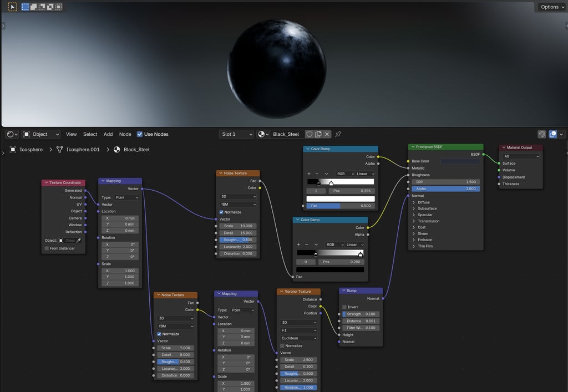The width and height of the screenshot is (568, 392).
Task: Click the Principled BSDF node header
Action: tap(445, 147)
